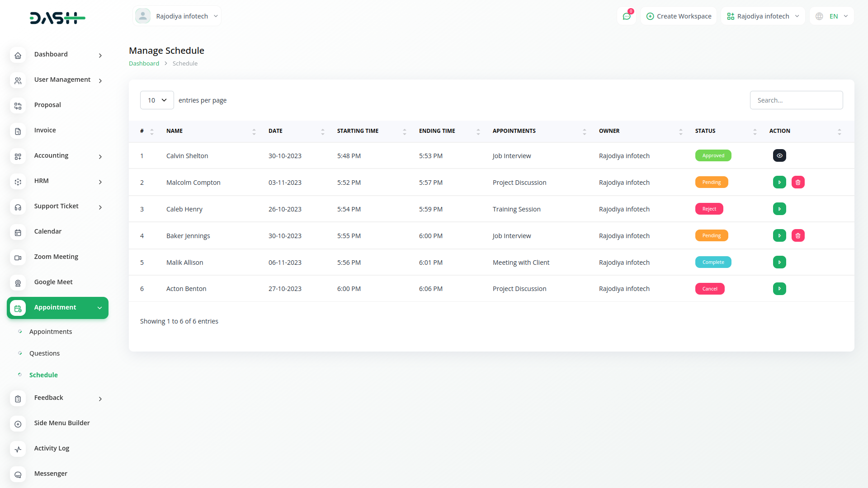Image resolution: width=868 pixels, height=488 pixels.
Task: Click green action arrow for Malcolm Compton
Action: click(x=779, y=182)
